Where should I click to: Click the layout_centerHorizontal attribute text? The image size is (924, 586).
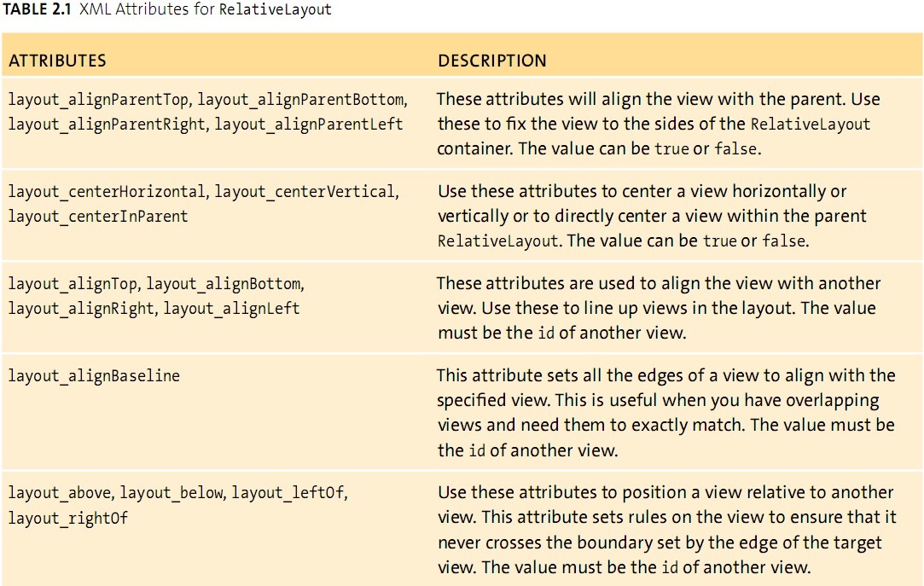click(x=106, y=192)
